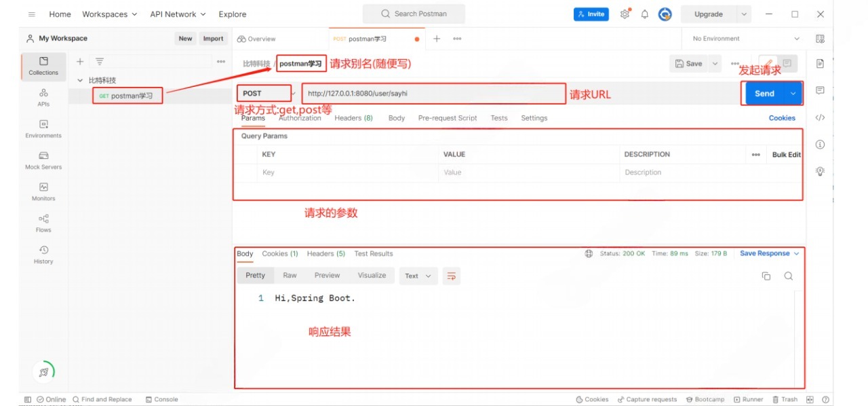This screenshot has width=868, height=406.
Task: Click the network globe icon near Status
Action: point(589,253)
